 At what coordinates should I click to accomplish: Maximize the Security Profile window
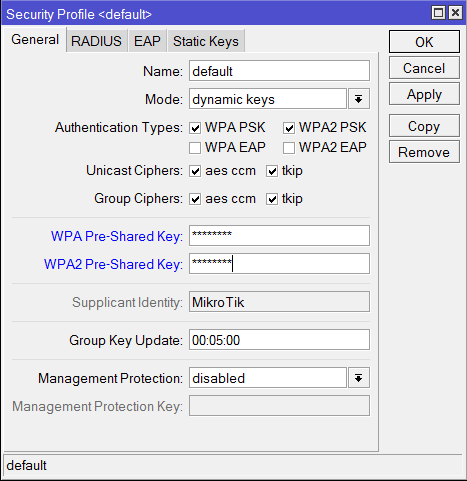(438, 13)
